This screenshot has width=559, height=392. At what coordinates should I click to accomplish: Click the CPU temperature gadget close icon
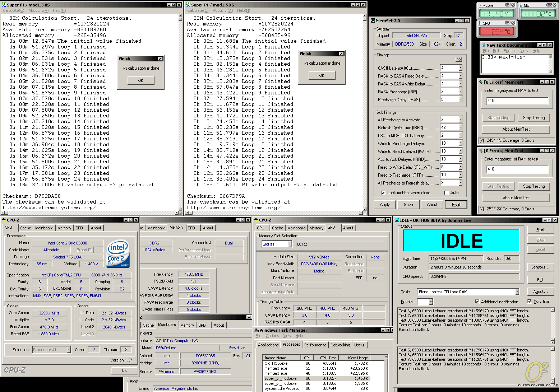pos(513,23)
